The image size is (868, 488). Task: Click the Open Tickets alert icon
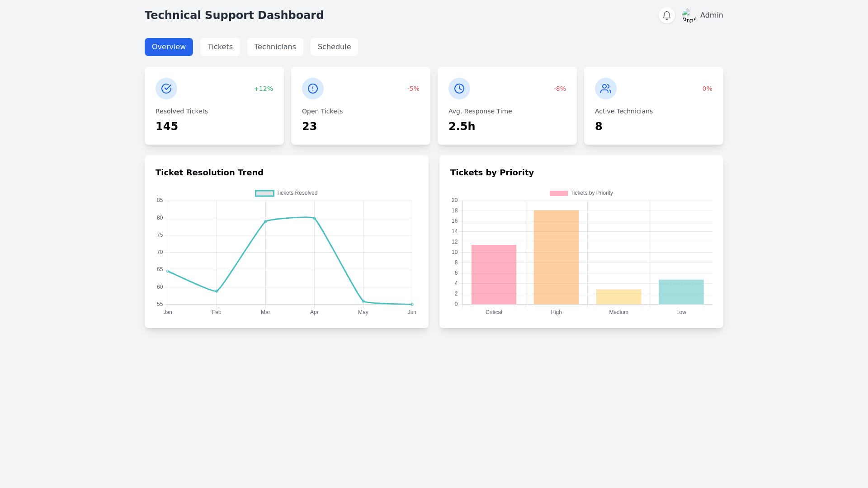(x=313, y=89)
